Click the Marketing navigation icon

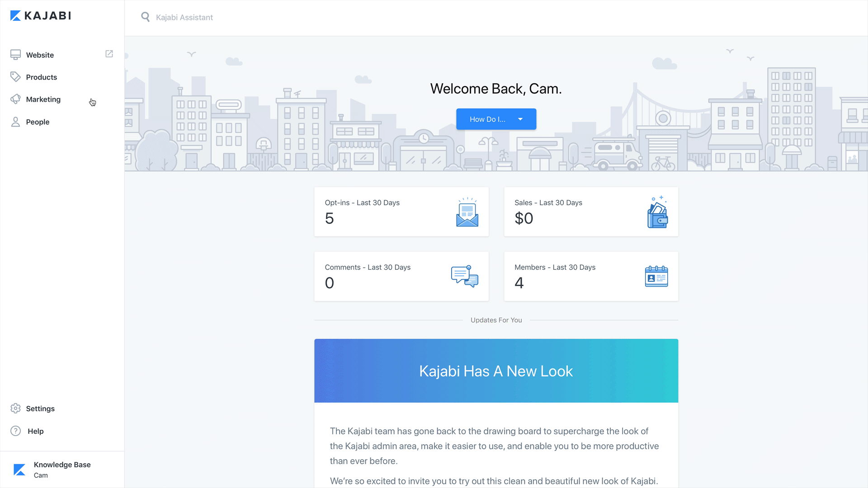pyautogui.click(x=15, y=99)
